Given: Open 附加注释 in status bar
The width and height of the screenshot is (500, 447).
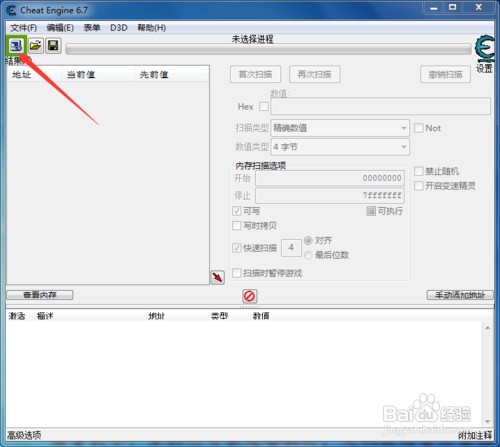Looking at the screenshot, I should [x=475, y=435].
